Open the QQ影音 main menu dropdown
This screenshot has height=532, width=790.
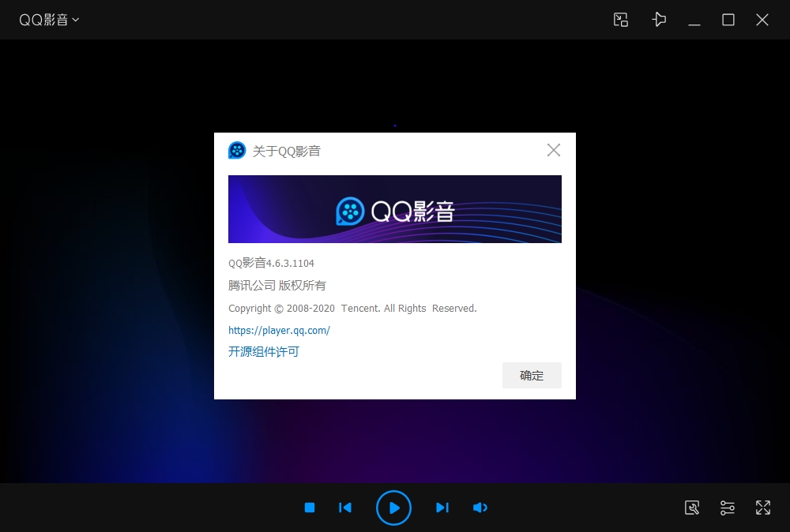click(x=49, y=20)
